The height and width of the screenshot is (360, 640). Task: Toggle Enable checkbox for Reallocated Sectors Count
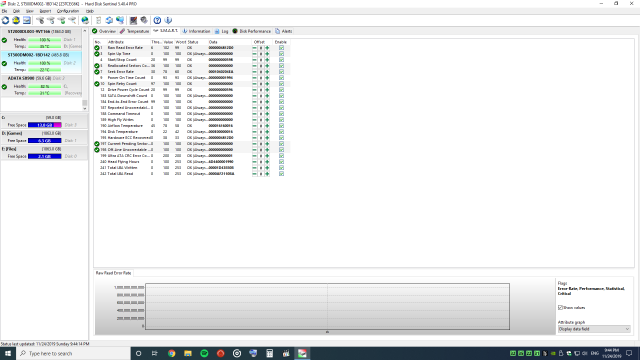click(281, 66)
